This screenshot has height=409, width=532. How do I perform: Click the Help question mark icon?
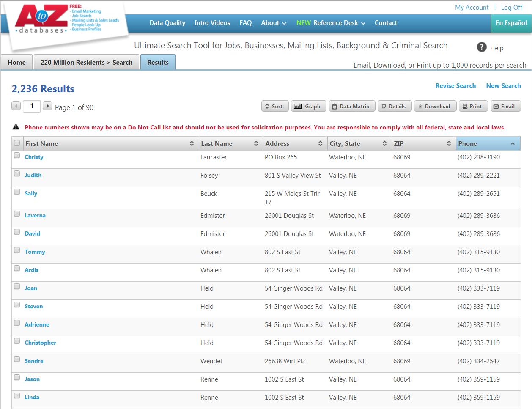pos(481,47)
